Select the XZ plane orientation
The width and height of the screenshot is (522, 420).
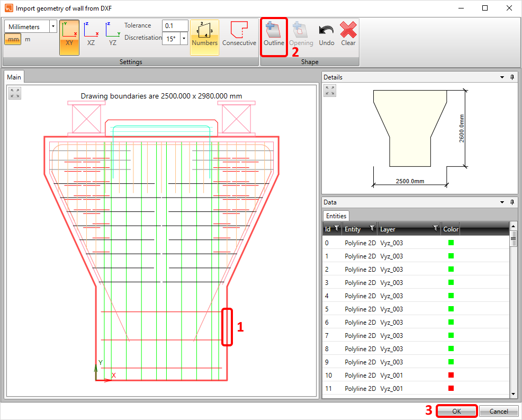click(91, 35)
